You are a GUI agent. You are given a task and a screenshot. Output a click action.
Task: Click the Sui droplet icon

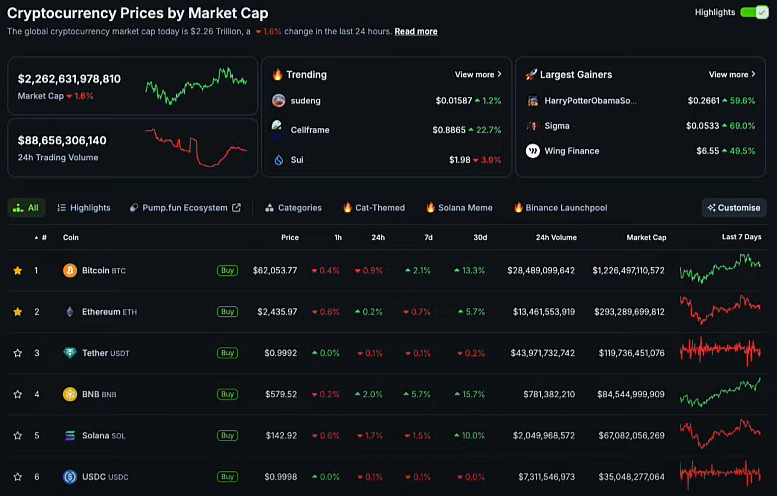278,160
